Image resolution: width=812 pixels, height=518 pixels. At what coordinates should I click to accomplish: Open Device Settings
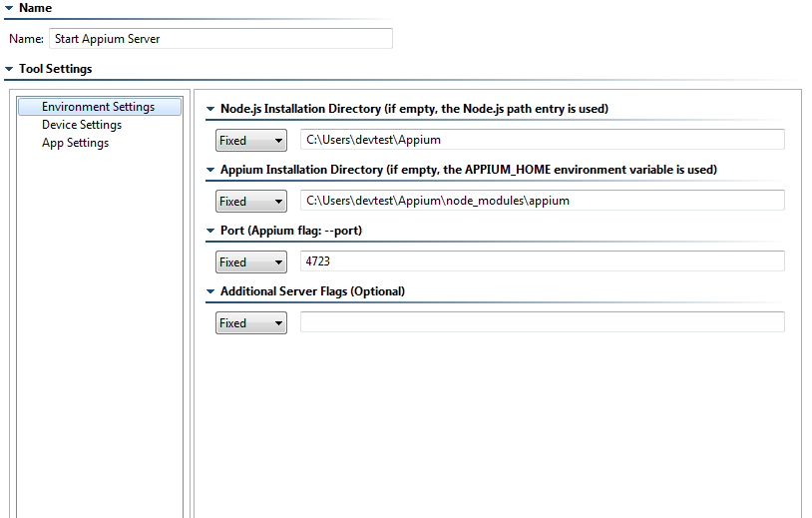point(82,125)
